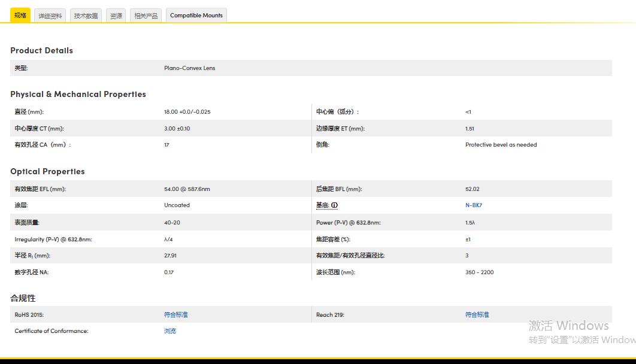Open the Certificate of Conformance 浏览 link

tap(170, 331)
